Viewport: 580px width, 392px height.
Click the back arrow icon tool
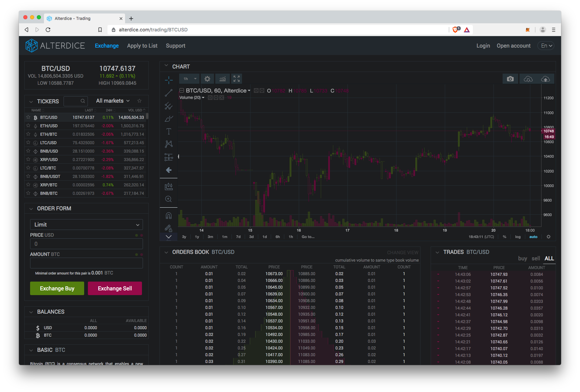tap(169, 170)
